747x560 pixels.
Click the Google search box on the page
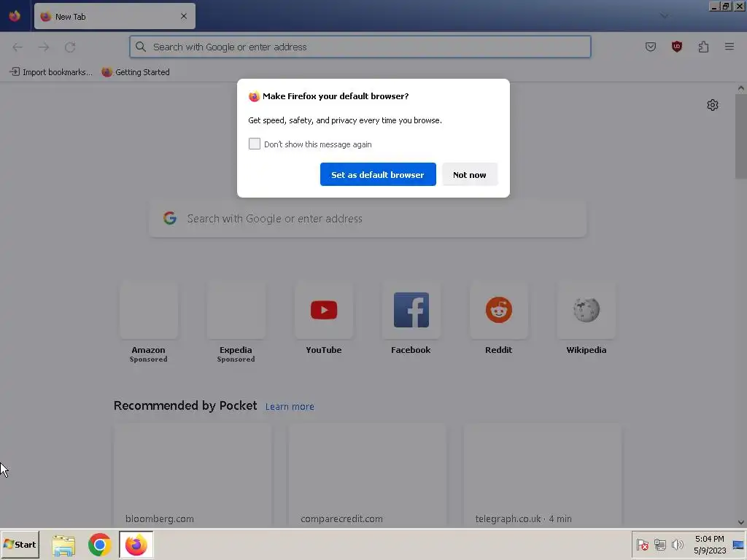368,219
